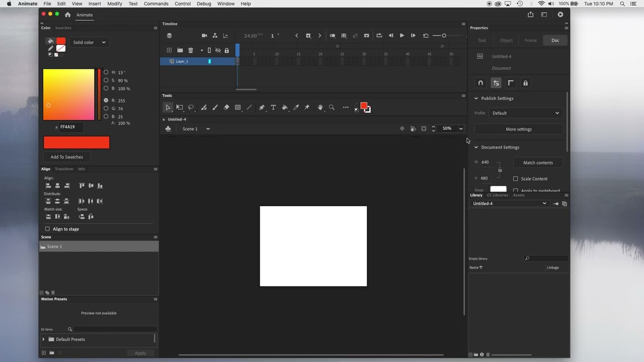
Task: Open the Commands menu
Action: pyautogui.click(x=156, y=4)
